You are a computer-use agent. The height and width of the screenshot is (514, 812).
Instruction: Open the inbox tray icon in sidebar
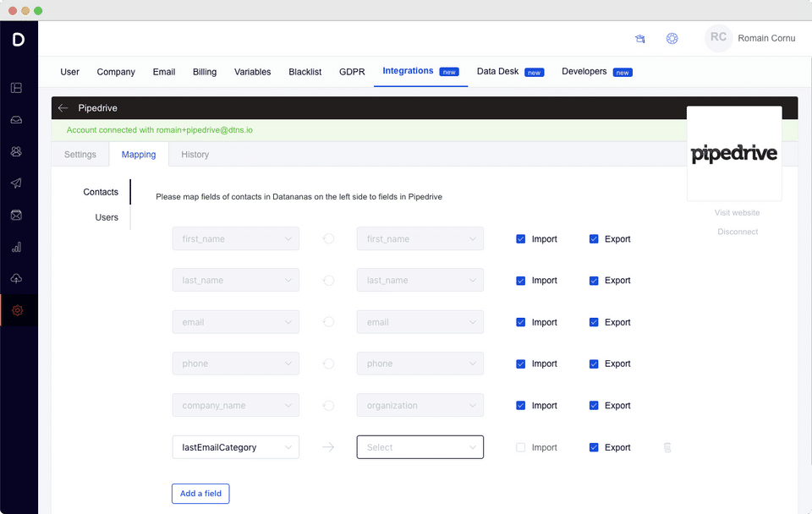point(17,120)
